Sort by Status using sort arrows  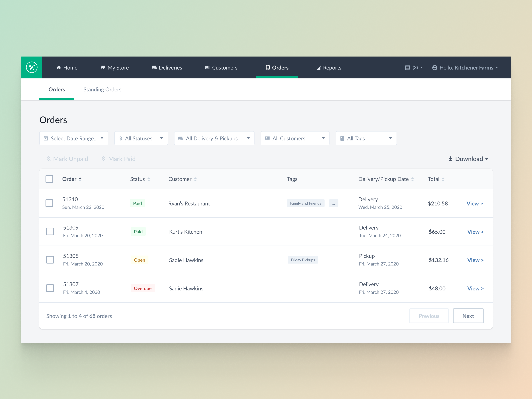(149, 179)
